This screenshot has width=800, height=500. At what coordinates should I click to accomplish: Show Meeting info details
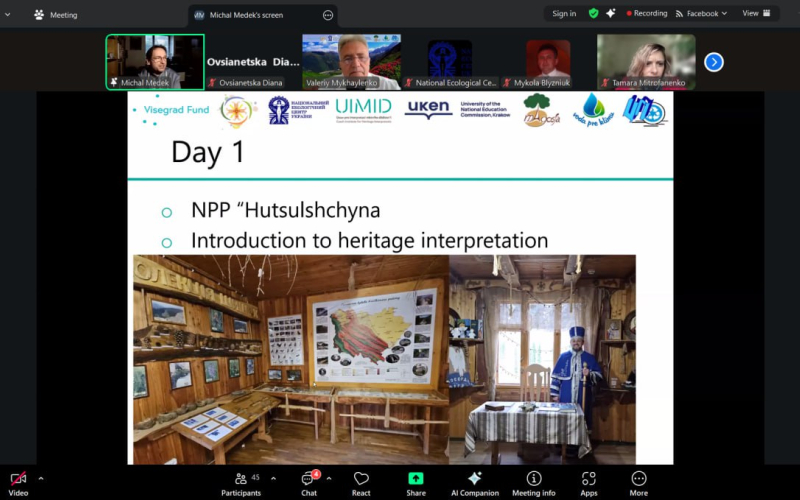(534, 482)
